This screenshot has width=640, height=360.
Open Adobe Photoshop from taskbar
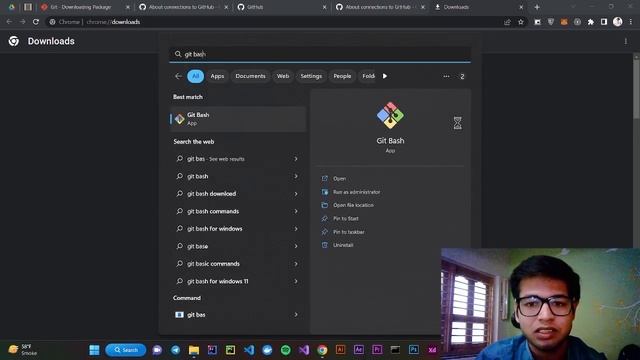[x=414, y=349]
